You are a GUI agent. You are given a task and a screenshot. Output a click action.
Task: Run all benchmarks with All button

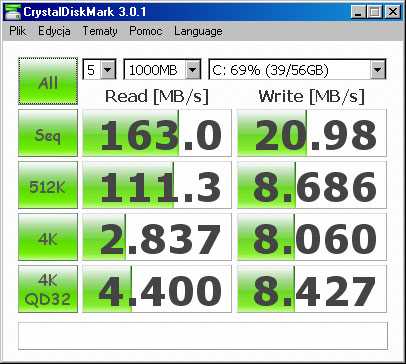pos(48,81)
